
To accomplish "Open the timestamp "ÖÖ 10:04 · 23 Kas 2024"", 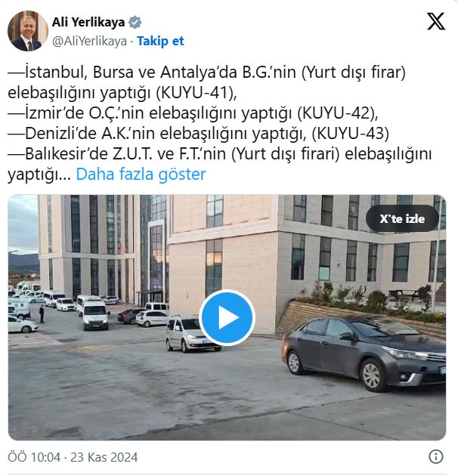I will (73, 457).
